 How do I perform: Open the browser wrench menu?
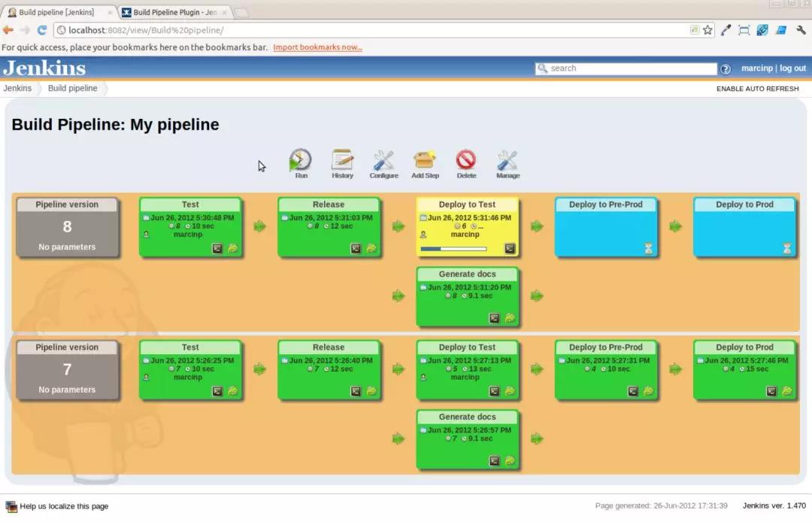coord(801,30)
